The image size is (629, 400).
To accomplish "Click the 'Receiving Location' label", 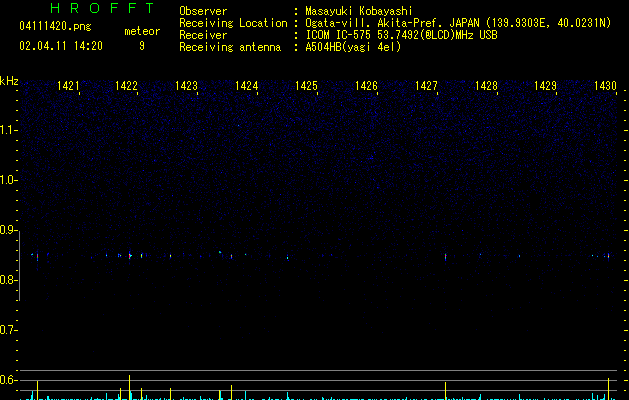I will click(x=233, y=23).
